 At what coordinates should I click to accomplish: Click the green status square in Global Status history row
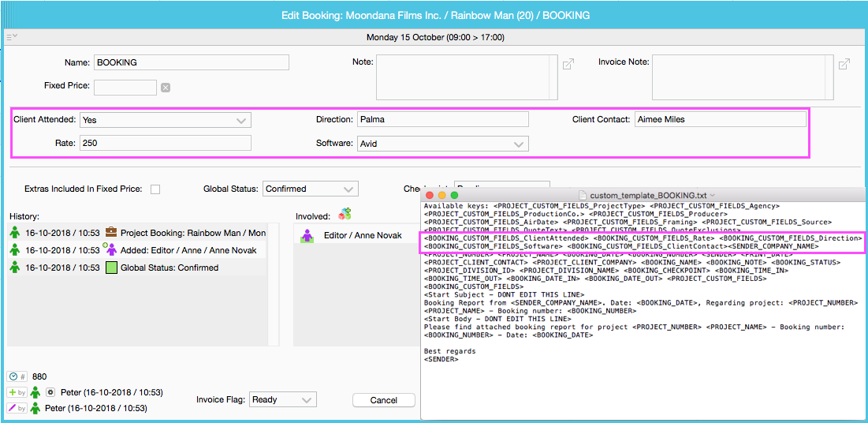pyautogui.click(x=111, y=268)
